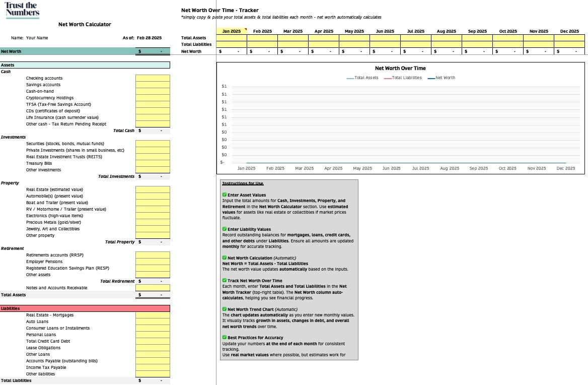Select the Employer Pensions row label

pyautogui.click(x=44, y=262)
